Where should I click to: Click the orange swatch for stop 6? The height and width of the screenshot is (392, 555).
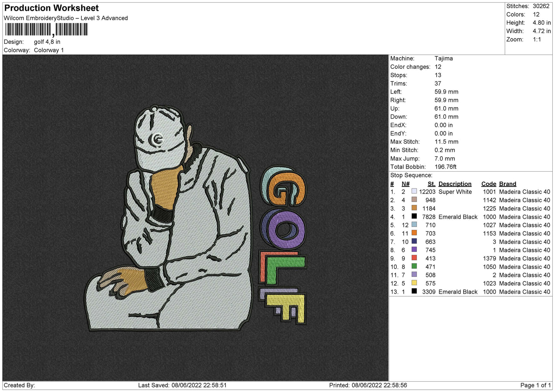[x=414, y=233]
